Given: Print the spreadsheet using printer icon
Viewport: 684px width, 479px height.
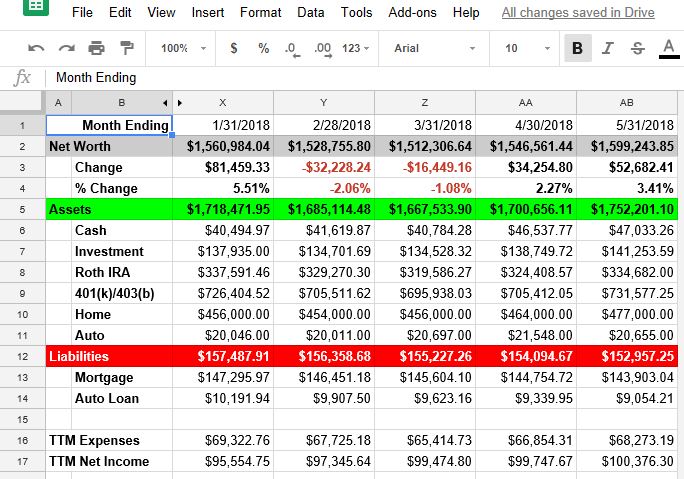Looking at the screenshot, I should click(x=96, y=48).
